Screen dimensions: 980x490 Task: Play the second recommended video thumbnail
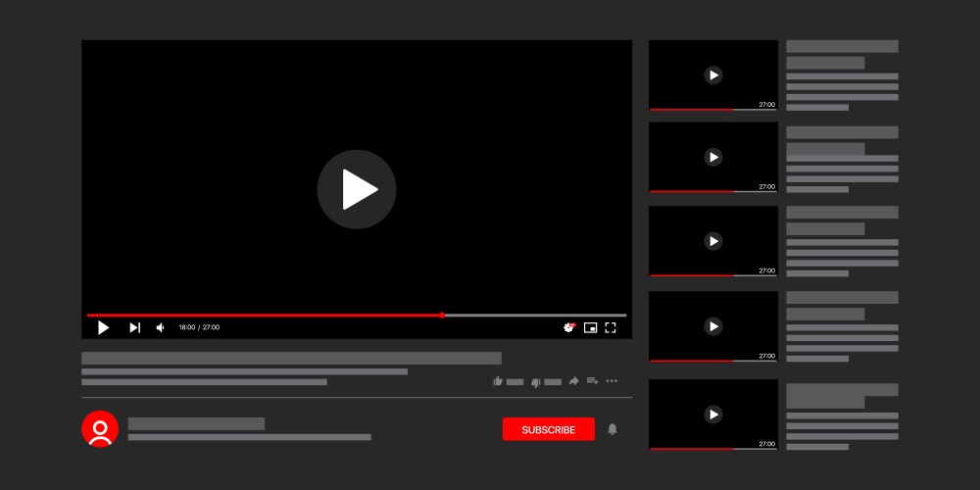[x=713, y=157]
